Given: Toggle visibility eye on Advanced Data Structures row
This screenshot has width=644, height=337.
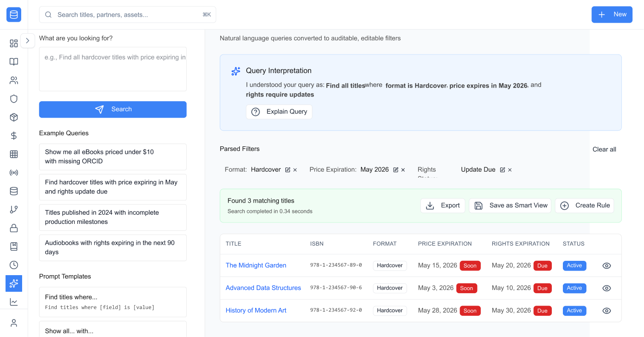Looking at the screenshot, I should (x=606, y=288).
